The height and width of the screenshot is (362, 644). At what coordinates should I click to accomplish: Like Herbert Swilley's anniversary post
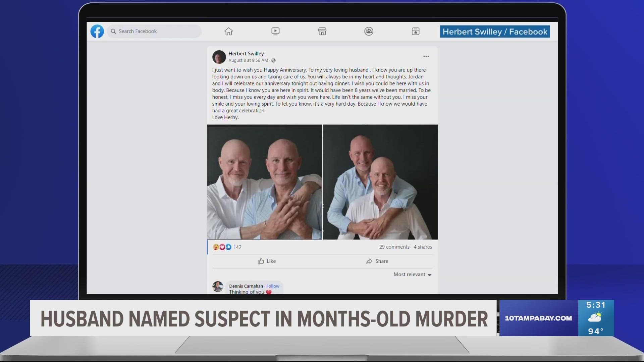tap(267, 261)
